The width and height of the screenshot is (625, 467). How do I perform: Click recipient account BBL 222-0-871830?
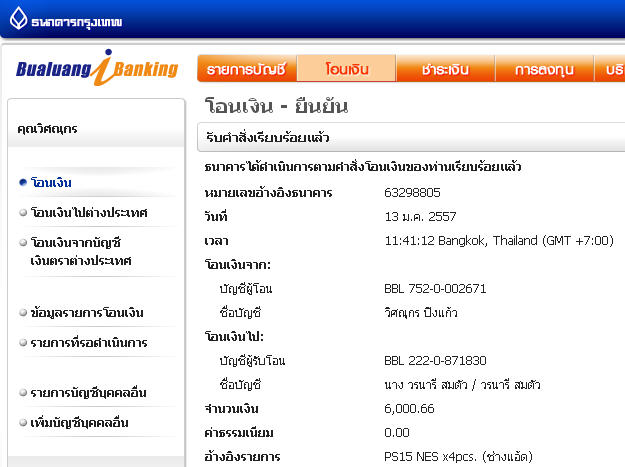(x=435, y=361)
